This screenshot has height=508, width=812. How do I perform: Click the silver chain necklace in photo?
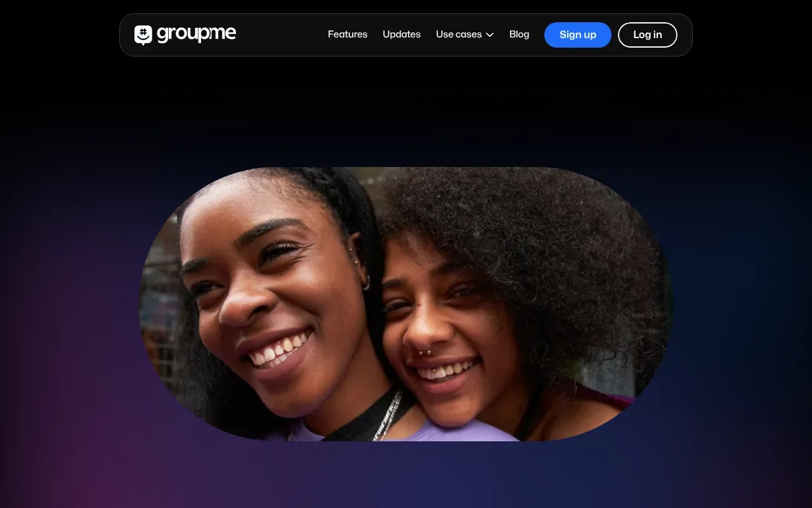388,416
